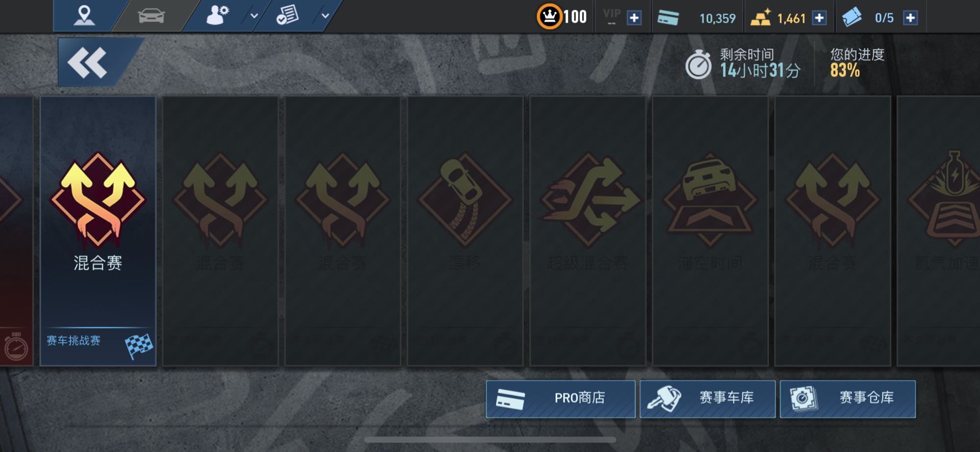Add tickets with the plus button
The height and width of the screenshot is (452, 980).
click(x=910, y=18)
